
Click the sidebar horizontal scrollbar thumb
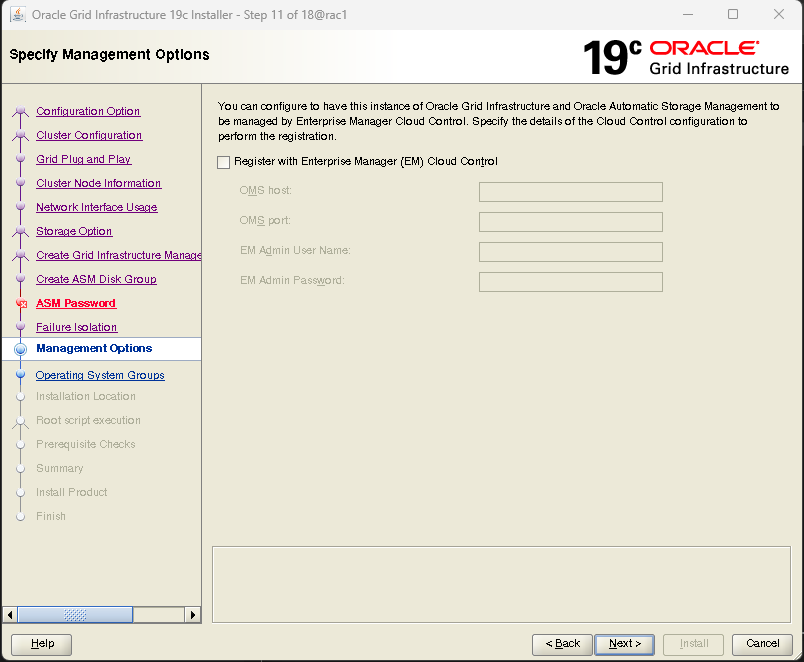pyautogui.click(x=75, y=614)
